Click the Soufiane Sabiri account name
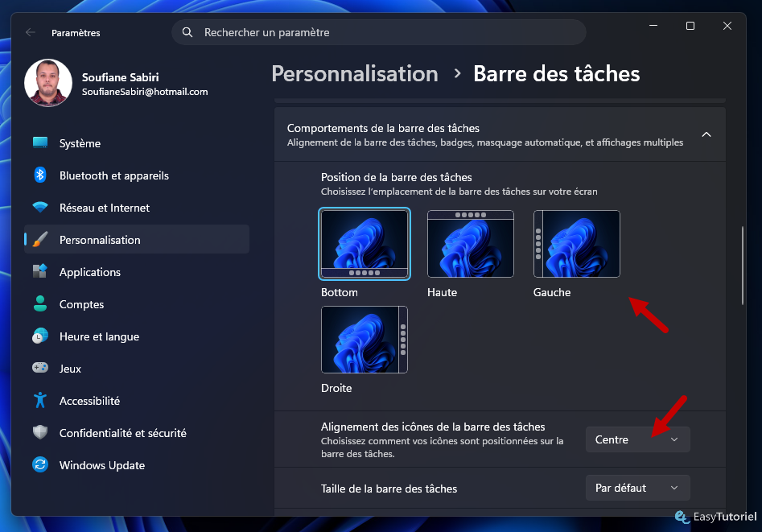The width and height of the screenshot is (762, 532). click(120, 76)
